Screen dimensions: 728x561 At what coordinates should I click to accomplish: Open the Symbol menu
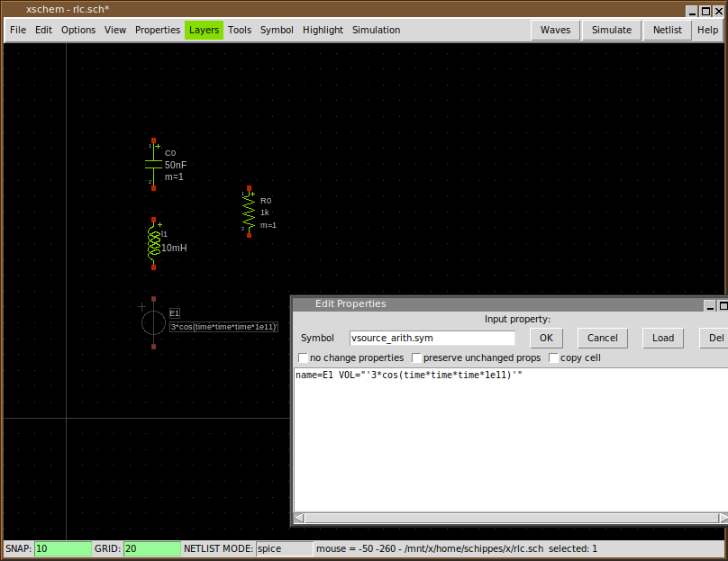(277, 30)
